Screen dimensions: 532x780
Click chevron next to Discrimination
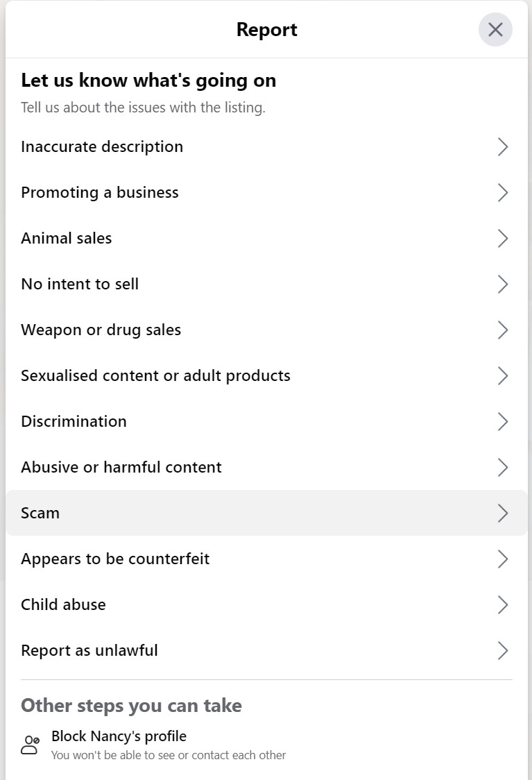click(503, 422)
